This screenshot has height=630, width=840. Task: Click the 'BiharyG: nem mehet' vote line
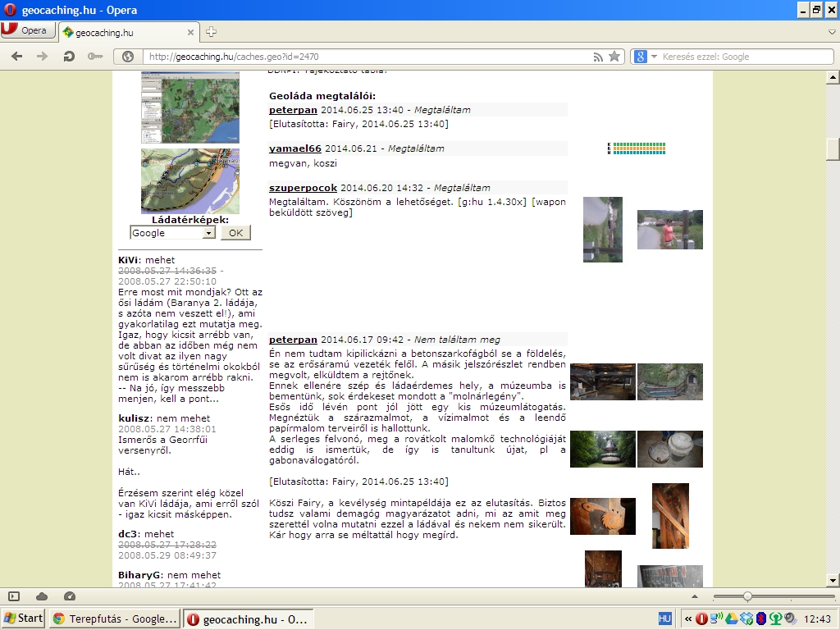[x=169, y=575]
